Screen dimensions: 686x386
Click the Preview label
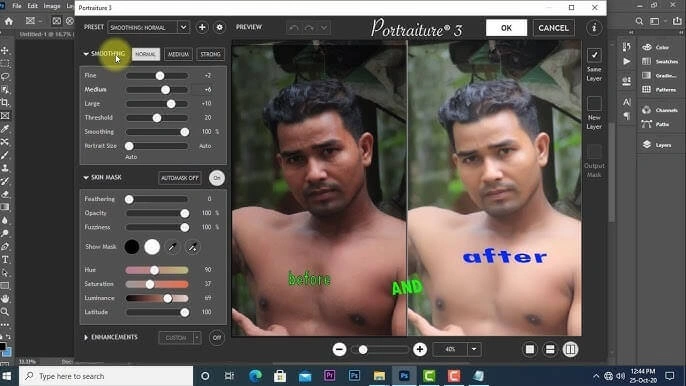(248, 27)
